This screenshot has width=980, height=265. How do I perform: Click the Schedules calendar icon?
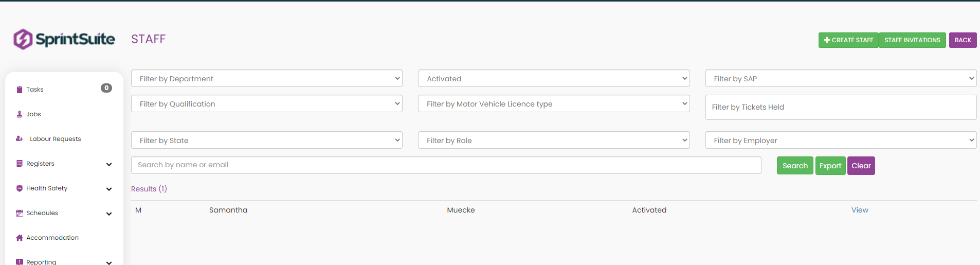coord(20,213)
